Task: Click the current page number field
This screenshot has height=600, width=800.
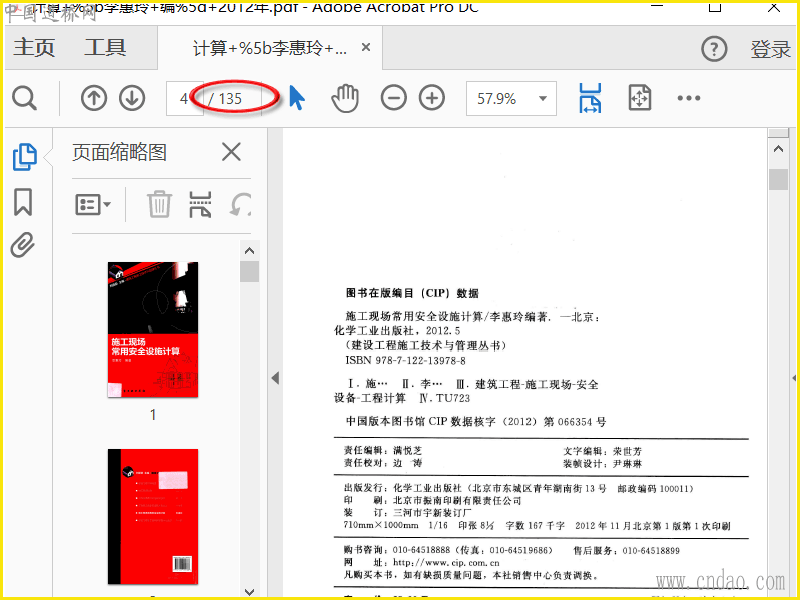Action: 184,98
